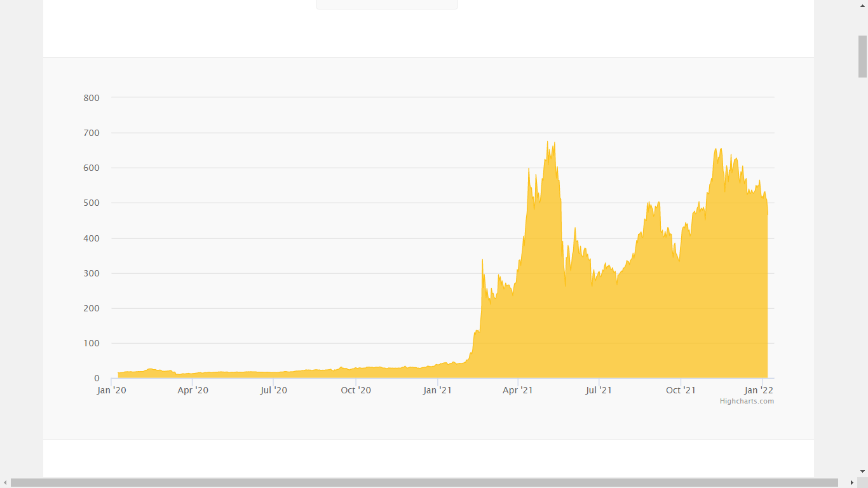The height and width of the screenshot is (488, 868).
Task: Click the left arrow of horizontal scrollbar
Action: point(5,483)
